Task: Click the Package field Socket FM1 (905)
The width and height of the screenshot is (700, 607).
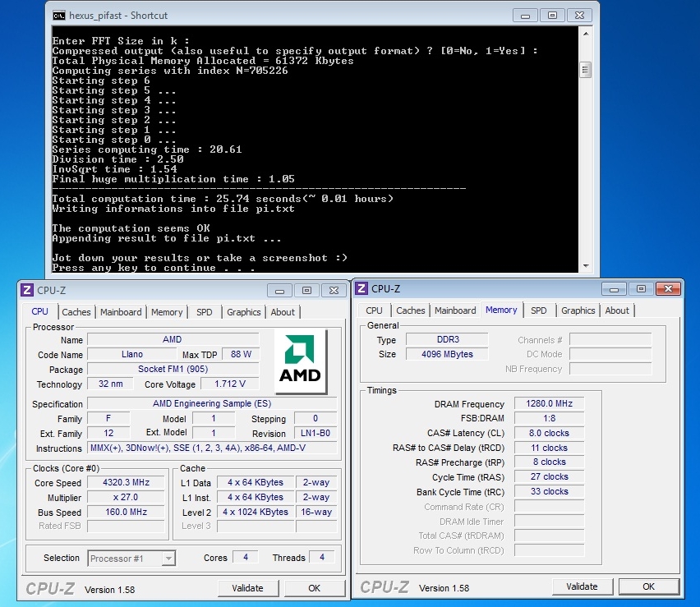Action: [x=173, y=369]
